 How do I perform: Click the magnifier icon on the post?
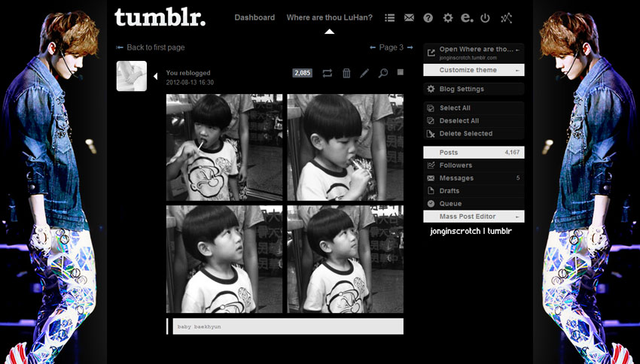(x=382, y=73)
